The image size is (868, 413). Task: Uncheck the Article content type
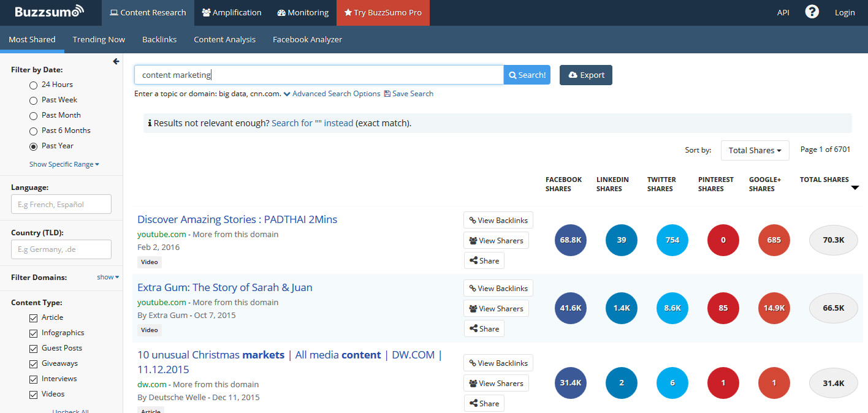coord(34,318)
